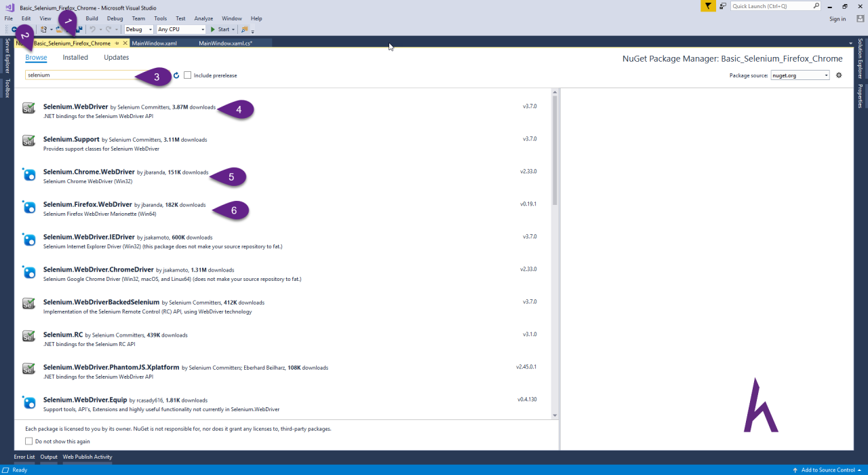Click Sign in link
Image resolution: width=868 pixels, height=475 pixels.
point(837,19)
